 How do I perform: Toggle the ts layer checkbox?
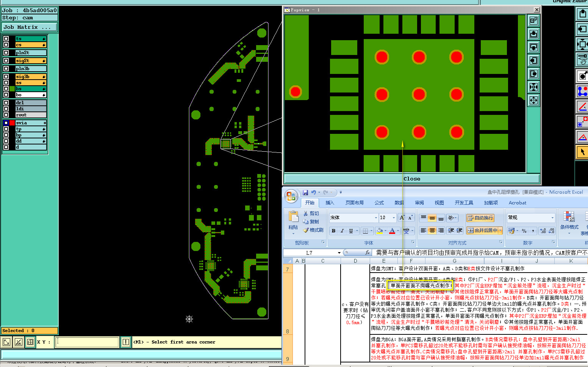(x=6, y=39)
